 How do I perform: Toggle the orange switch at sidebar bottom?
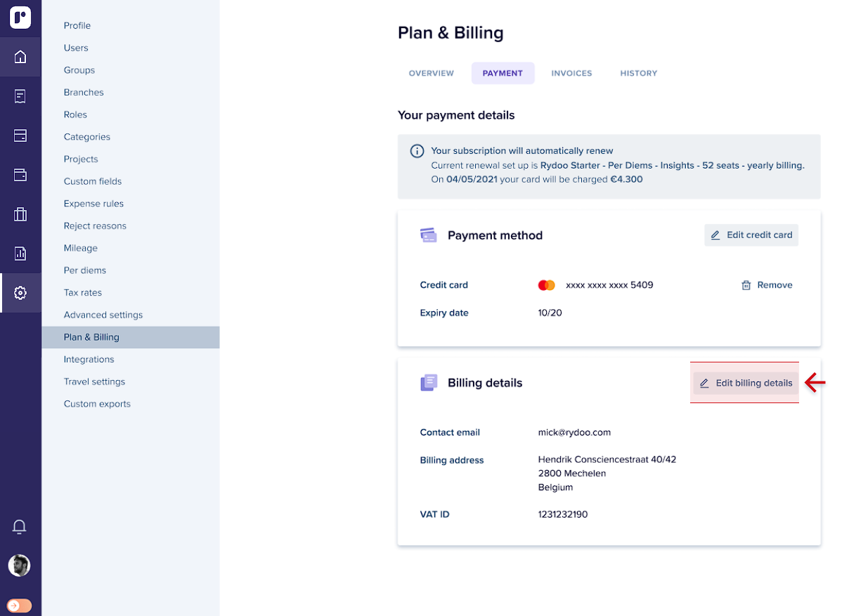tap(20, 605)
